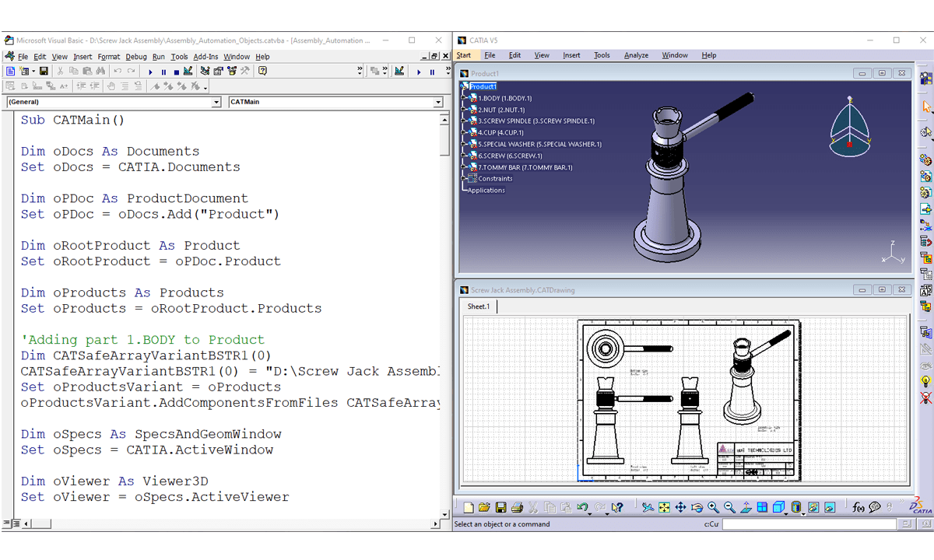Run the CATMain macro with the play icon
The height and width of the screenshot is (560, 934).
[150, 71]
